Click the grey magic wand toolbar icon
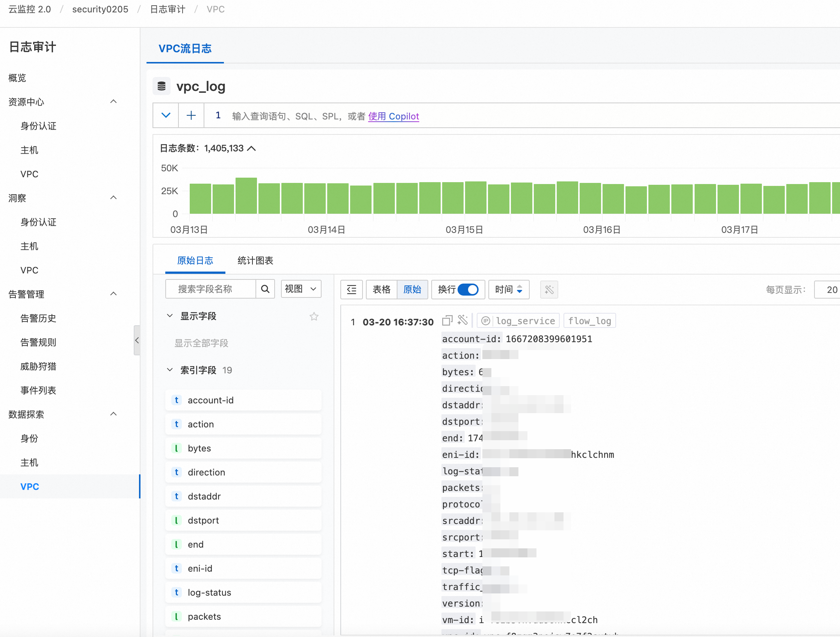Image resolution: width=840 pixels, height=637 pixels. pos(549,290)
